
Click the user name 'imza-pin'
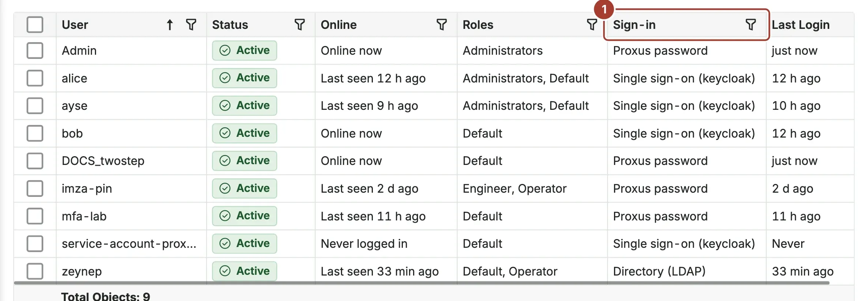(x=87, y=189)
